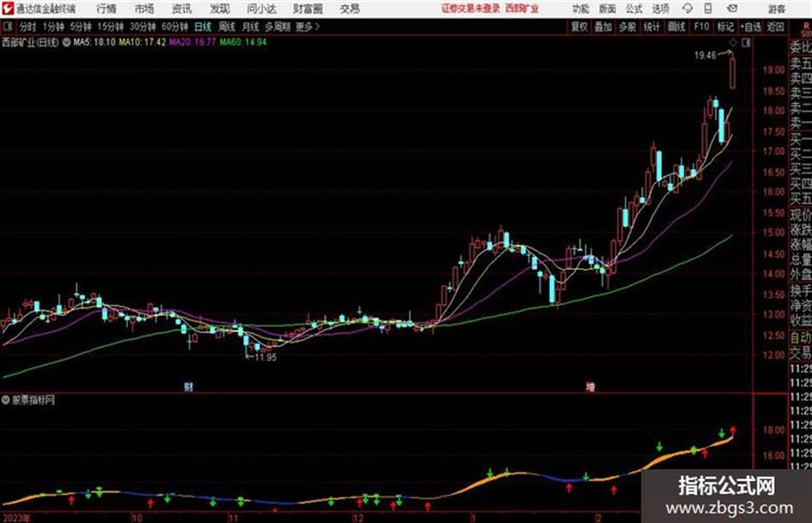
Task: Click the 统计 toolbar button
Action: pos(651,27)
